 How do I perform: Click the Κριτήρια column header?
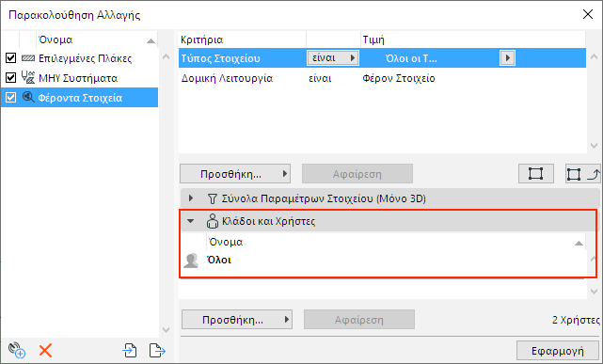pos(243,40)
